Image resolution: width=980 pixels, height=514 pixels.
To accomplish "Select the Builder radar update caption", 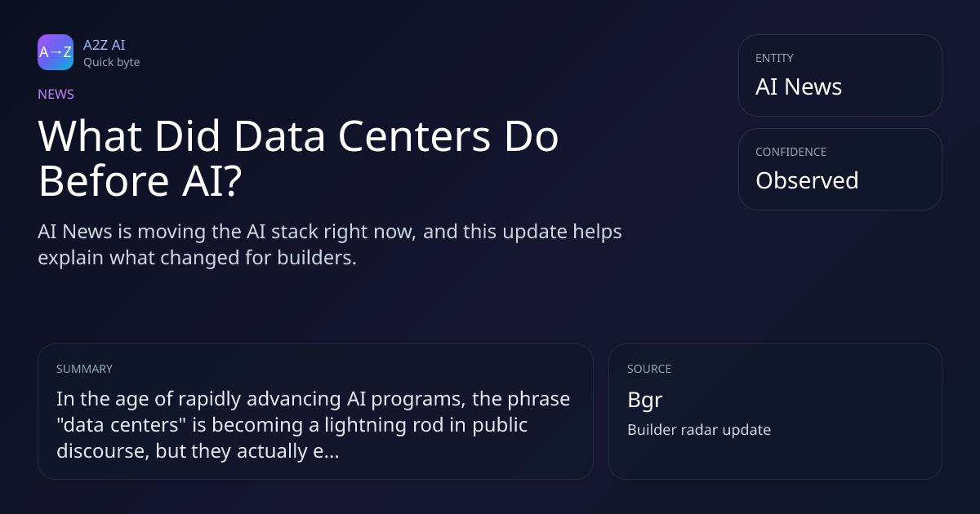I will click(x=699, y=429).
